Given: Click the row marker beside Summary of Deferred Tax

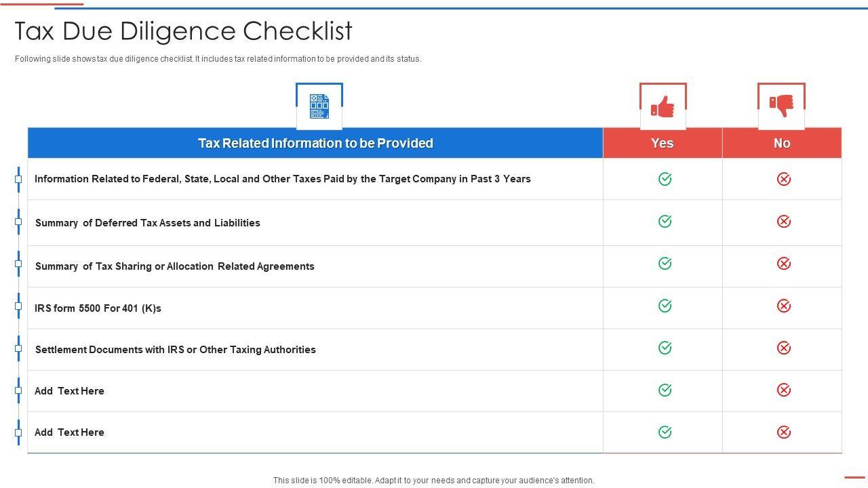Looking at the screenshot, I should pos(18,222).
